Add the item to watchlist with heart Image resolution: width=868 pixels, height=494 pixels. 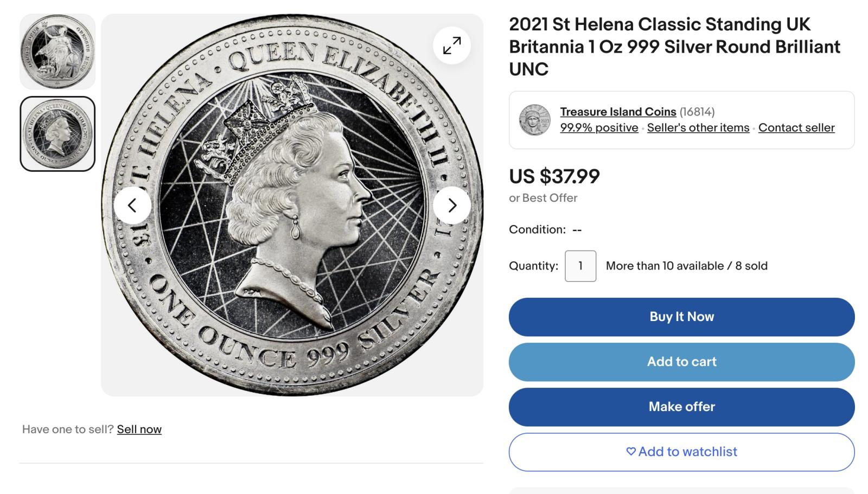click(x=681, y=452)
